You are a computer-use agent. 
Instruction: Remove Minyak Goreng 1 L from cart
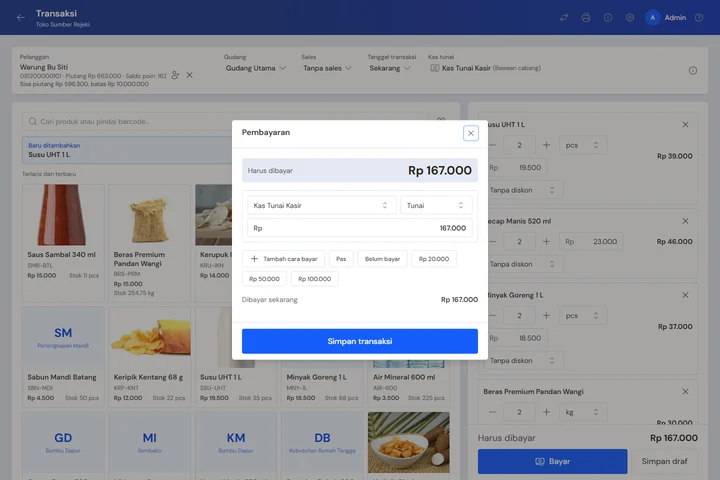[x=685, y=295]
